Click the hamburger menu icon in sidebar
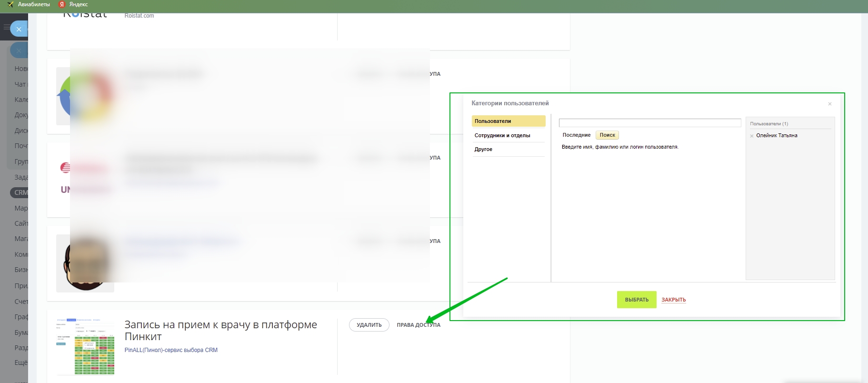 pos(6,27)
